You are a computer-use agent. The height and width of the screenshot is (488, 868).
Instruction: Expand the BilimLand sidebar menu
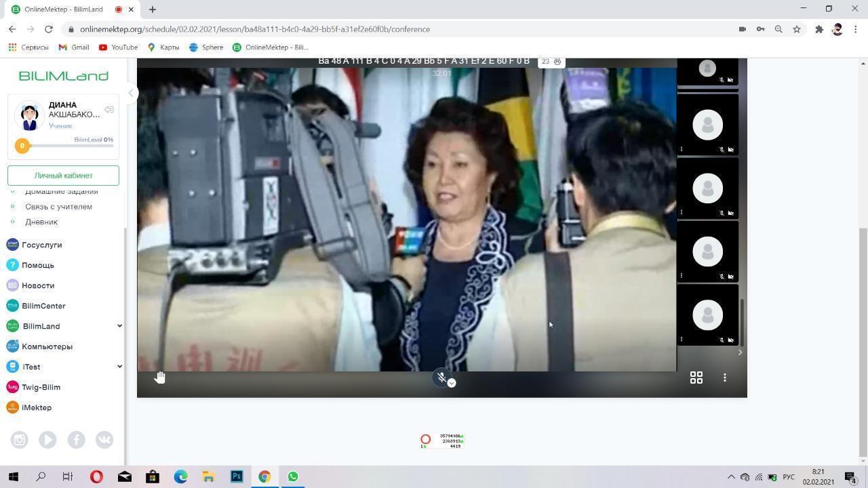(x=119, y=326)
